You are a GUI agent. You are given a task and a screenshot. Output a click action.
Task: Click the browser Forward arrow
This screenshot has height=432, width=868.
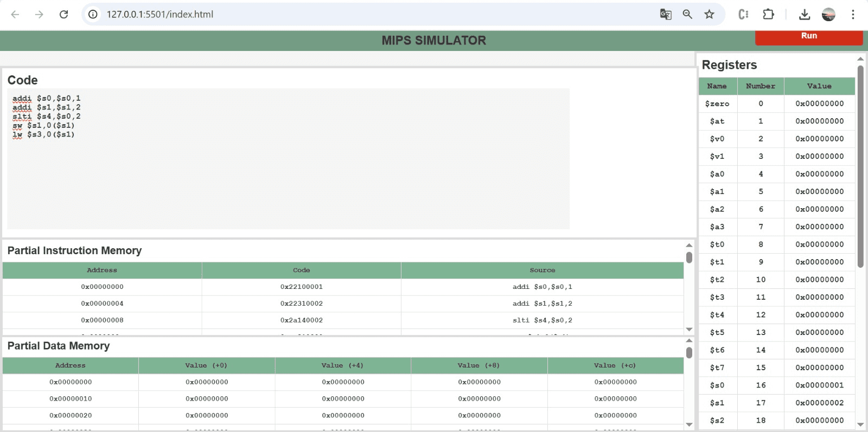(x=39, y=15)
